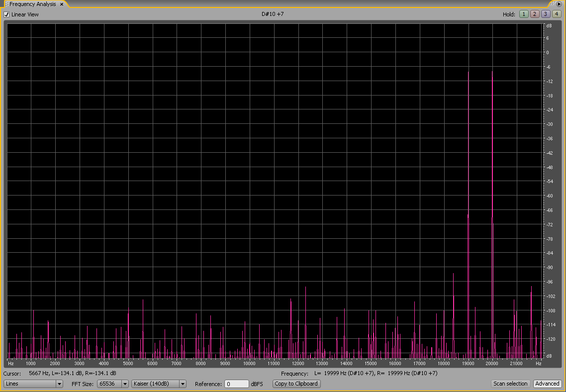Click the Scan selection button
This screenshot has height=392, width=566.
coord(510,384)
